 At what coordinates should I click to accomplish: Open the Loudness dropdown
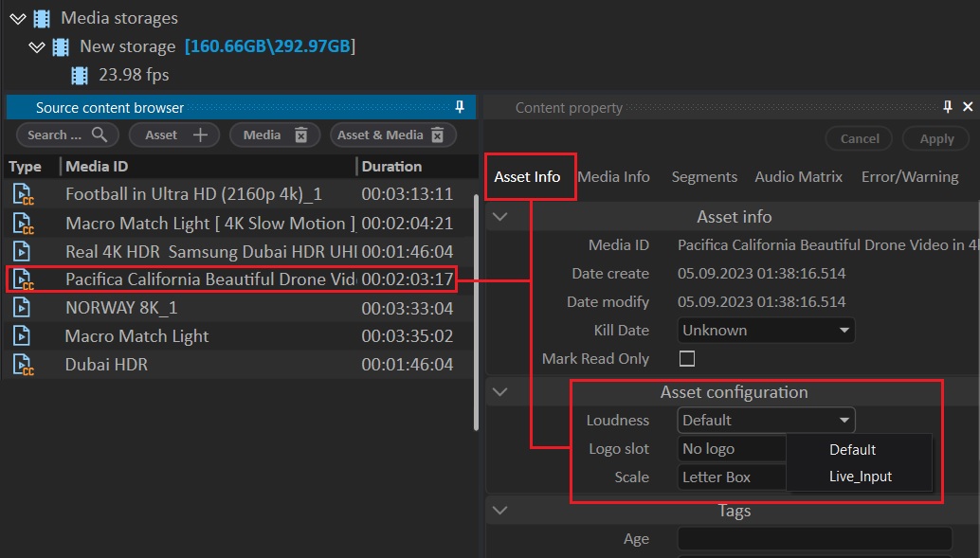[766, 420]
